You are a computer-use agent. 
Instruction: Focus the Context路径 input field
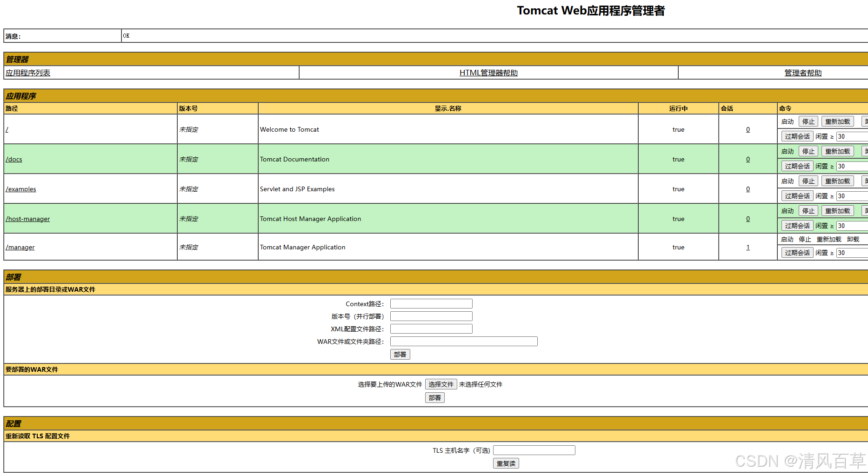coord(431,304)
